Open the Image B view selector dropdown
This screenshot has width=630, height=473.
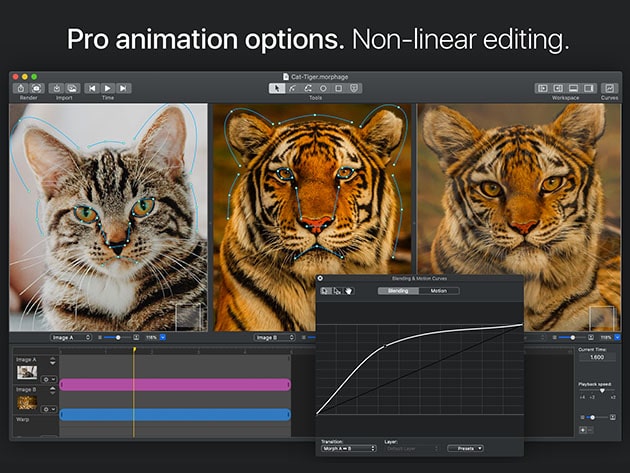coord(275,338)
